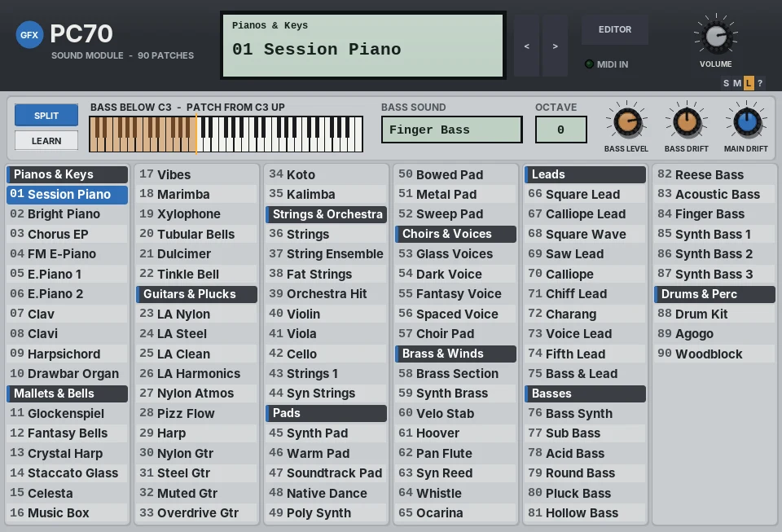The image size is (782, 532).
Task: Choose patch 49 Poly Synth
Action: pos(326,513)
